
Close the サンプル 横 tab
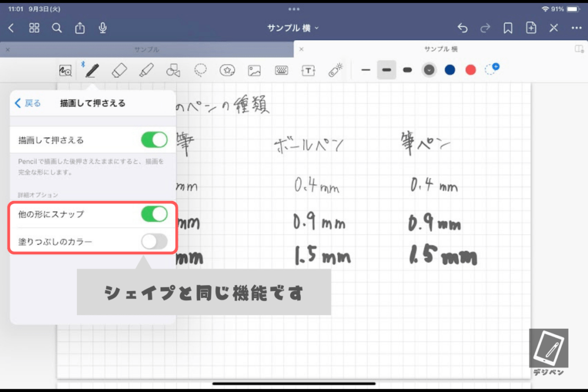(301, 49)
